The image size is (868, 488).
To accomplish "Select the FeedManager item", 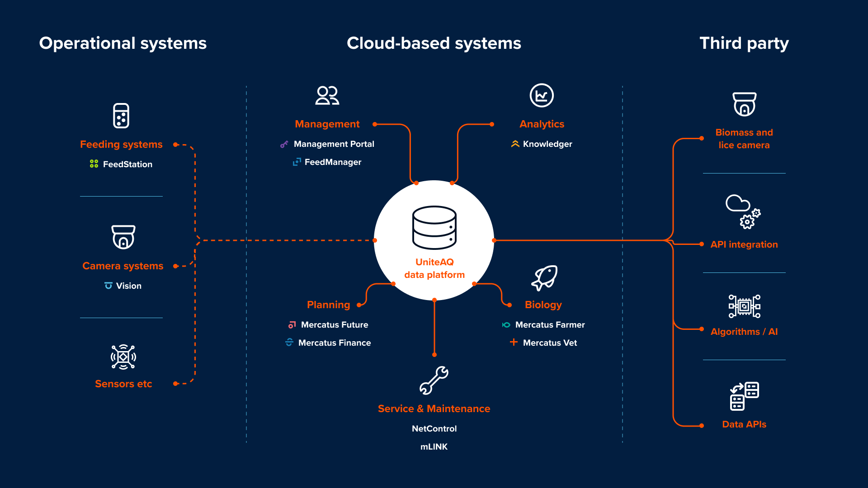I will tap(333, 162).
